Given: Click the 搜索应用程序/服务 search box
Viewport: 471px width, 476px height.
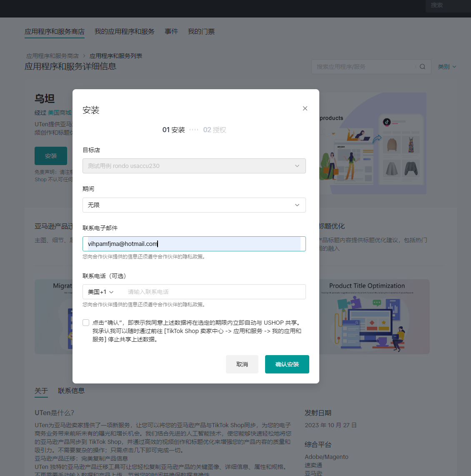Looking at the screenshot, I should 365,67.
